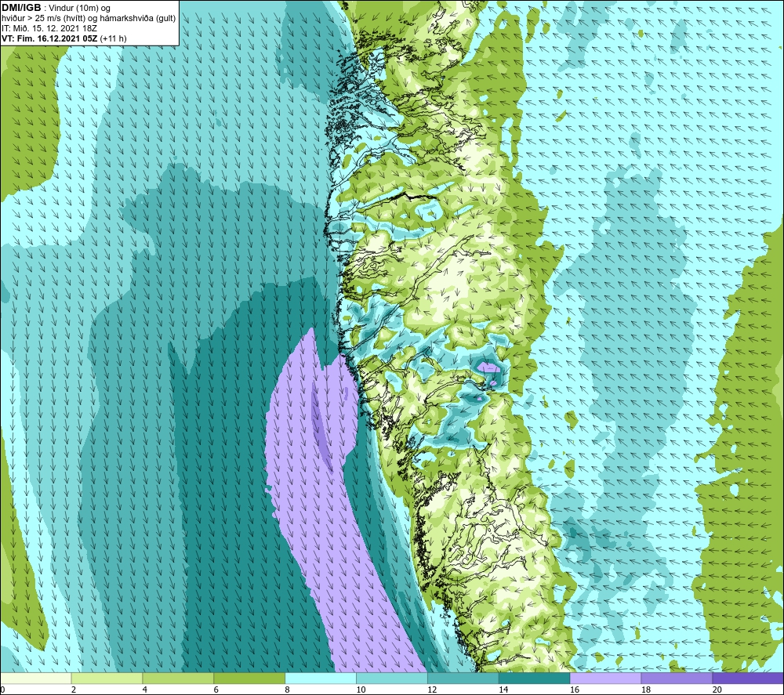Click the 2–4 m/s light green swatch
Image resolution: width=784 pixels, height=695 pixels.
click(107, 679)
